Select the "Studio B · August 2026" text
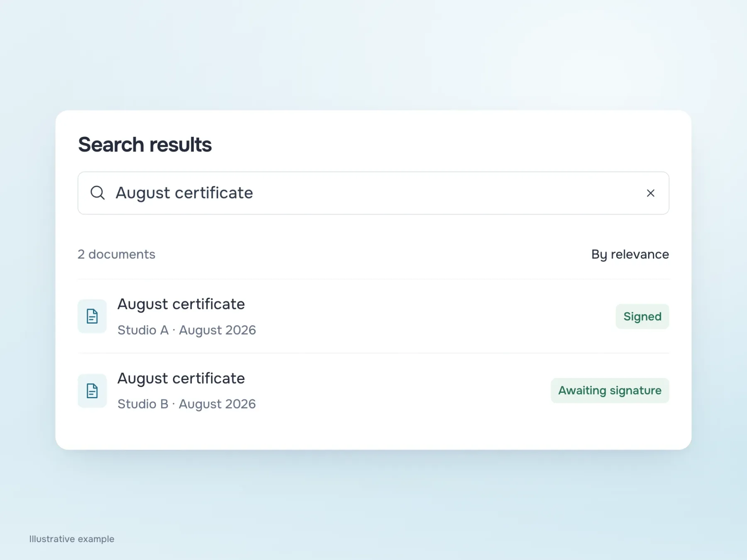Image resolution: width=747 pixels, height=560 pixels. (187, 404)
